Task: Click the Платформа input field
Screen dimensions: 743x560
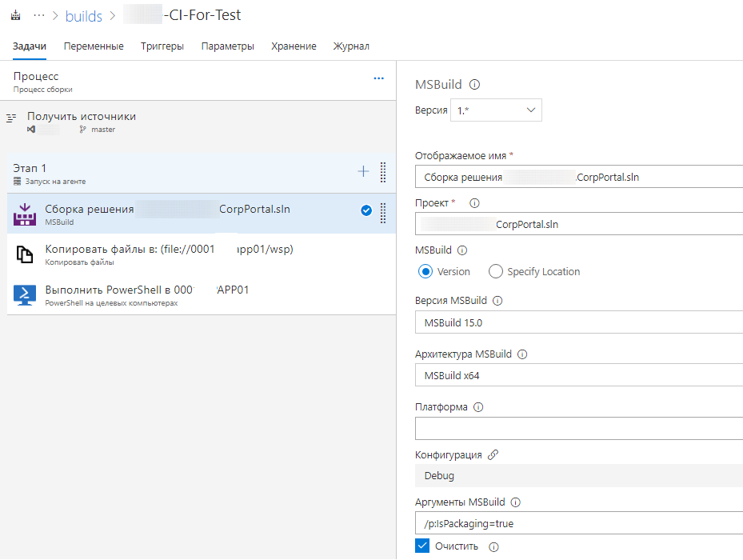Action: click(x=578, y=428)
